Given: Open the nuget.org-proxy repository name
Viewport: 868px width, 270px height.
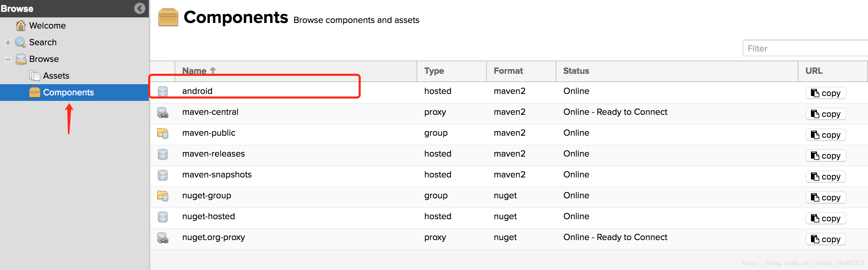Looking at the screenshot, I should point(214,237).
